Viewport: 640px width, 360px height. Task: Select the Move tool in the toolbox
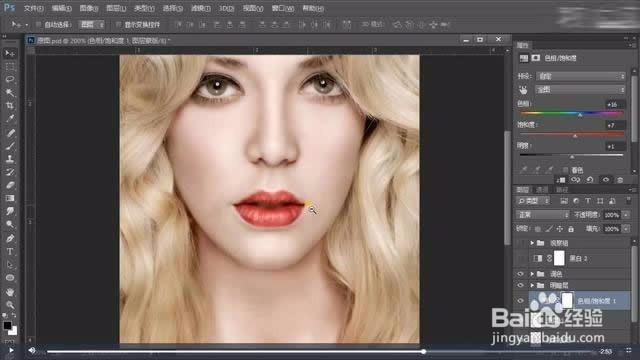coord(10,53)
